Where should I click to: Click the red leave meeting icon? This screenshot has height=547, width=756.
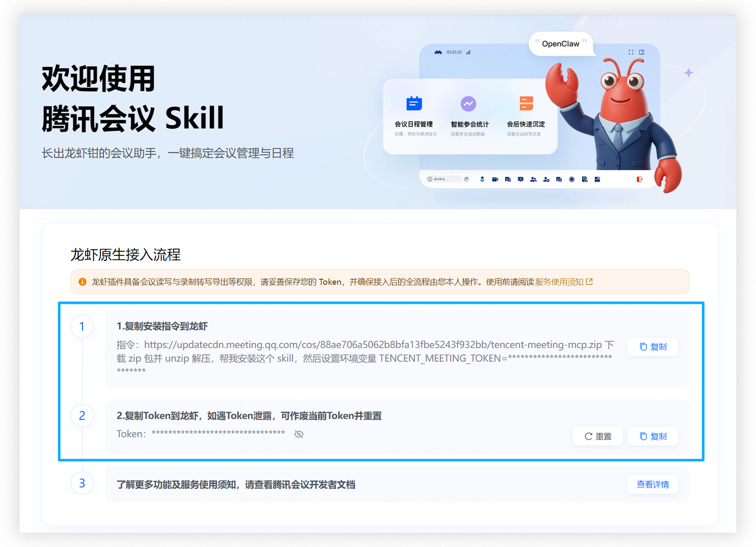(640, 179)
